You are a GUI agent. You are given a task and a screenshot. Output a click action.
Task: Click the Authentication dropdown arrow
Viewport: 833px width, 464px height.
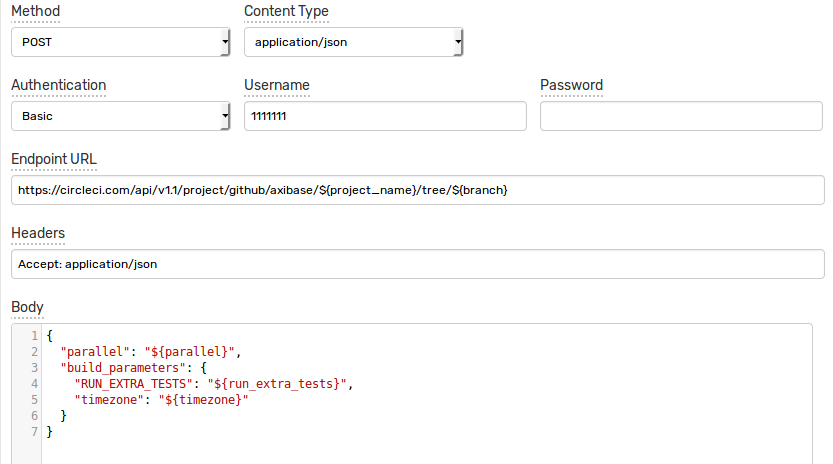pyautogui.click(x=225, y=116)
